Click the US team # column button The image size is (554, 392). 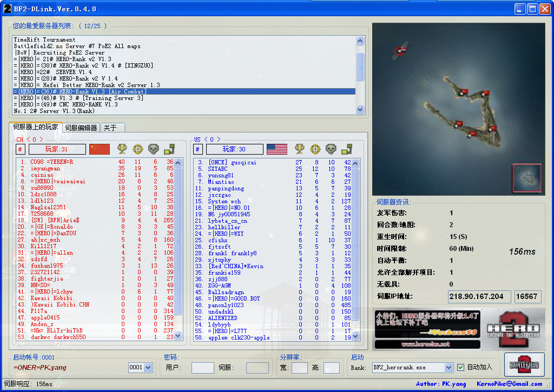point(197,149)
